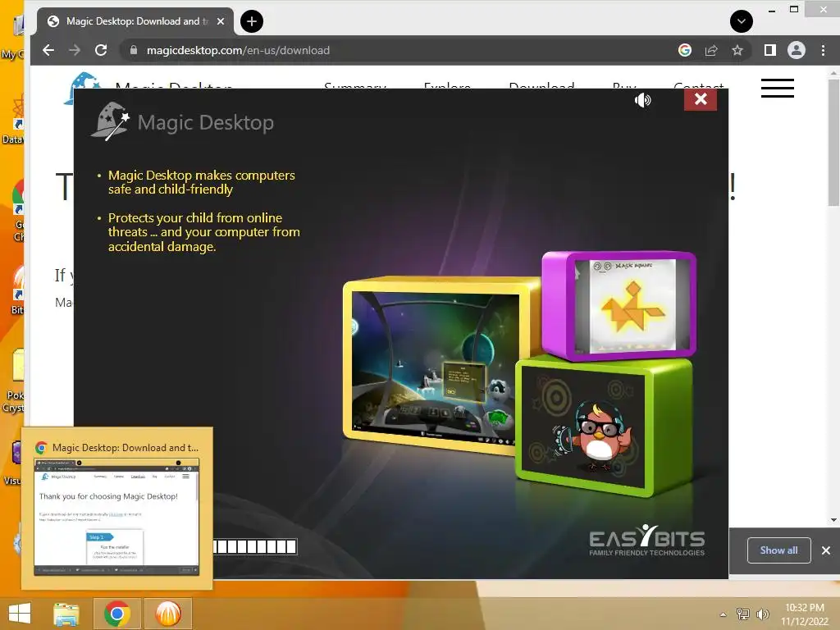This screenshot has width=840, height=630.
Task: Click the purple Magic Square tangram box
Action: [619, 305]
